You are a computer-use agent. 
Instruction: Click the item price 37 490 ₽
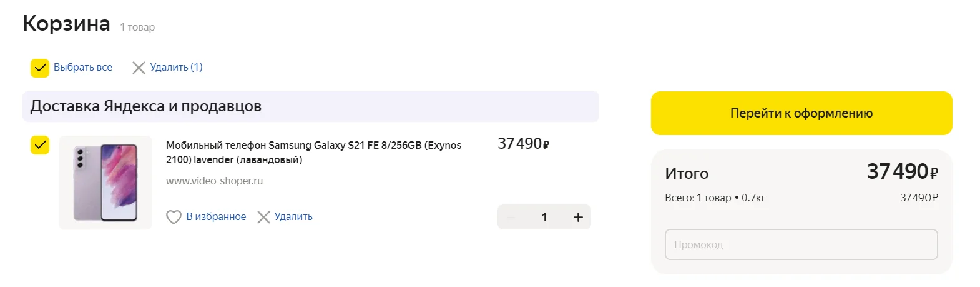(523, 144)
